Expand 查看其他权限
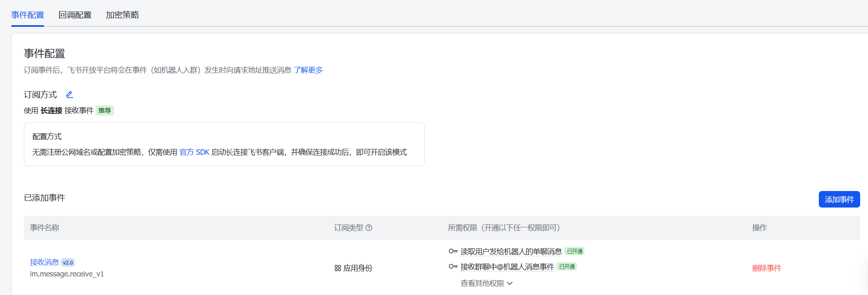Viewport: 868px width, 295px height. click(x=486, y=283)
